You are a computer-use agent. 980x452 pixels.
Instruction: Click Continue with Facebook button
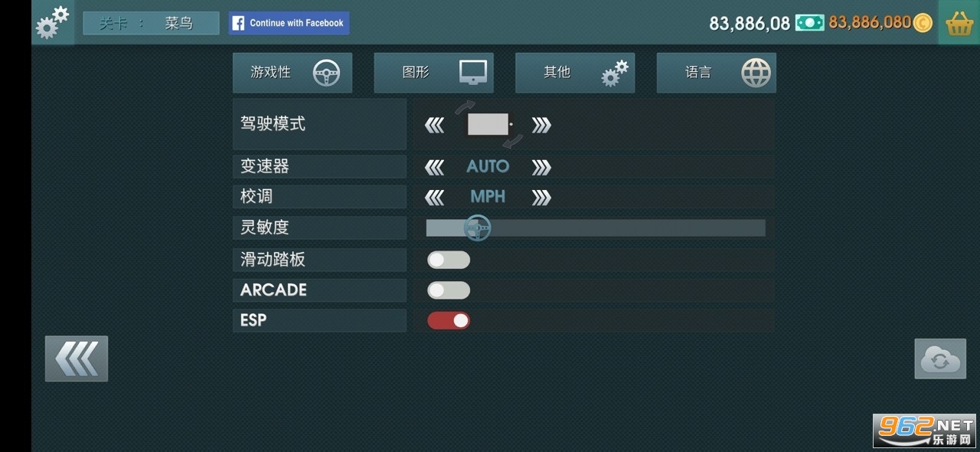point(296,23)
